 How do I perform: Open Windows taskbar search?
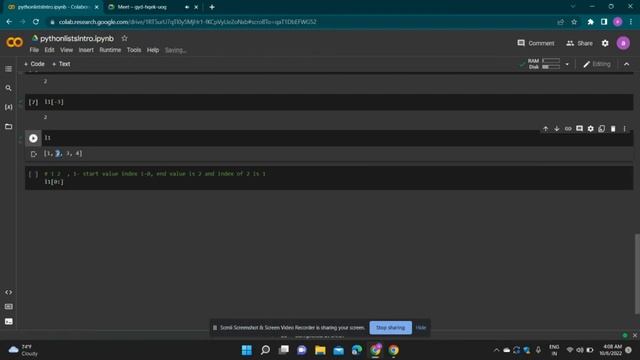265,350
